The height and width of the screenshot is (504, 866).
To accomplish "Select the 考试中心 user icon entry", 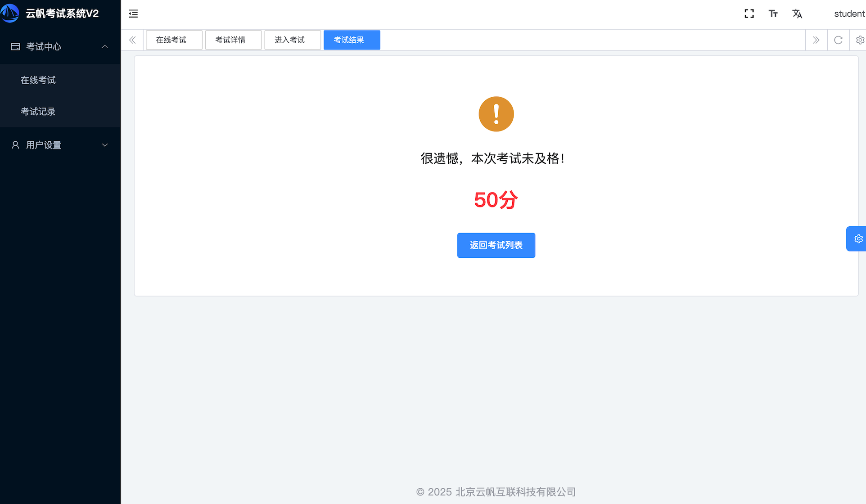I will pyautogui.click(x=15, y=46).
